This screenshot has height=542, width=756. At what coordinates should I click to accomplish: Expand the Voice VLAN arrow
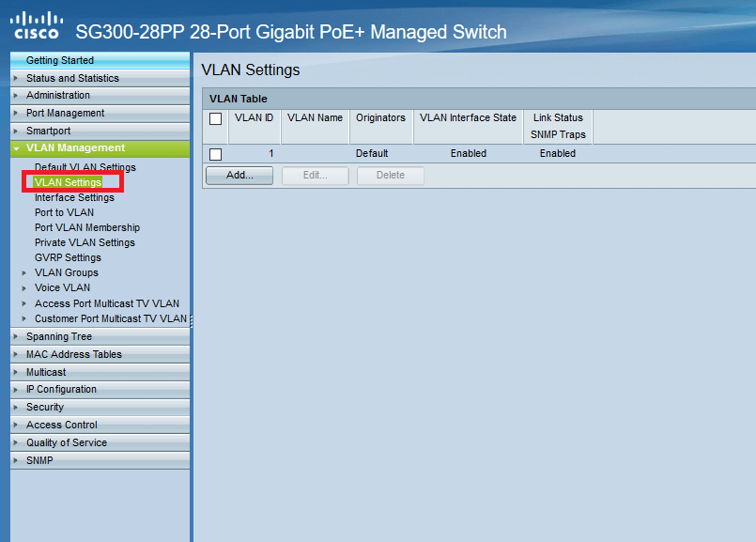[x=24, y=288]
